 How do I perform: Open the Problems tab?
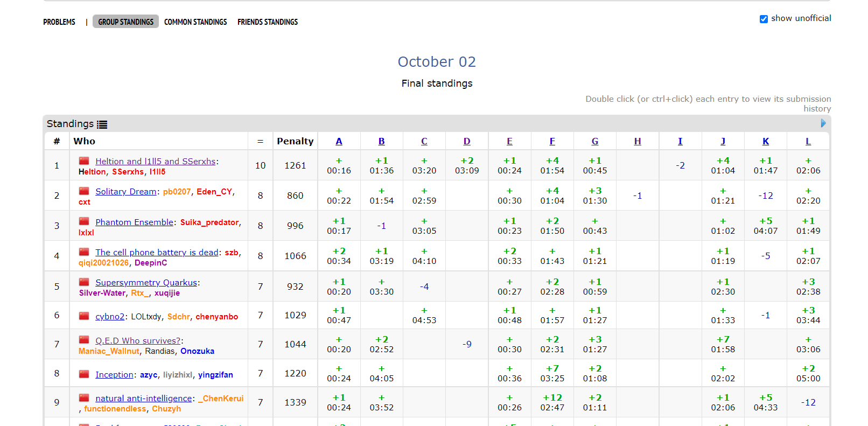point(59,22)
